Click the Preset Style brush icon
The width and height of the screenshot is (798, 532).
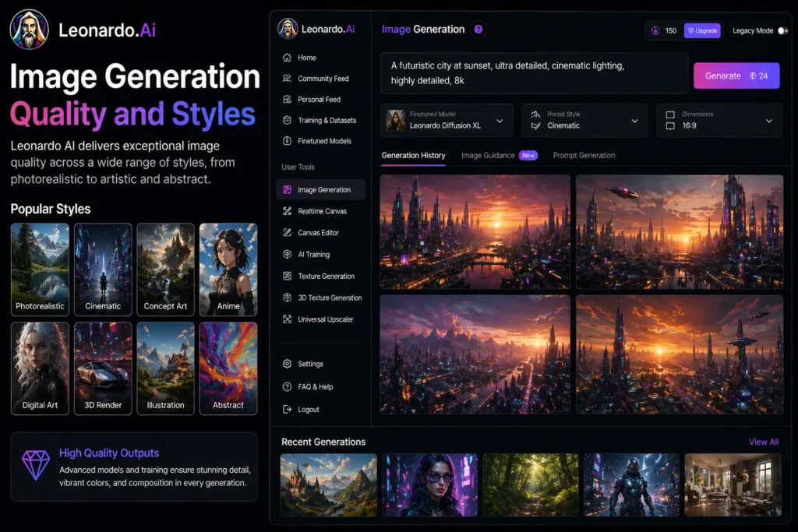pyautogui.click(x=535, y=120)
